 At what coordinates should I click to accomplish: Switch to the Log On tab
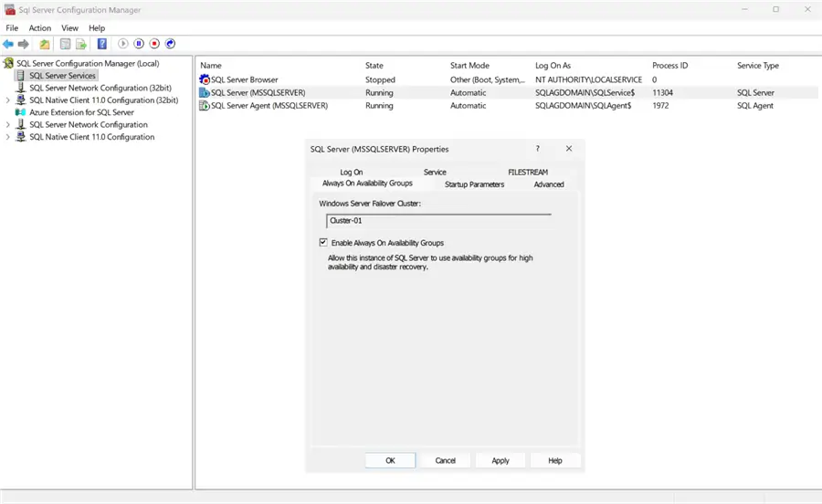tap(352, 172)
